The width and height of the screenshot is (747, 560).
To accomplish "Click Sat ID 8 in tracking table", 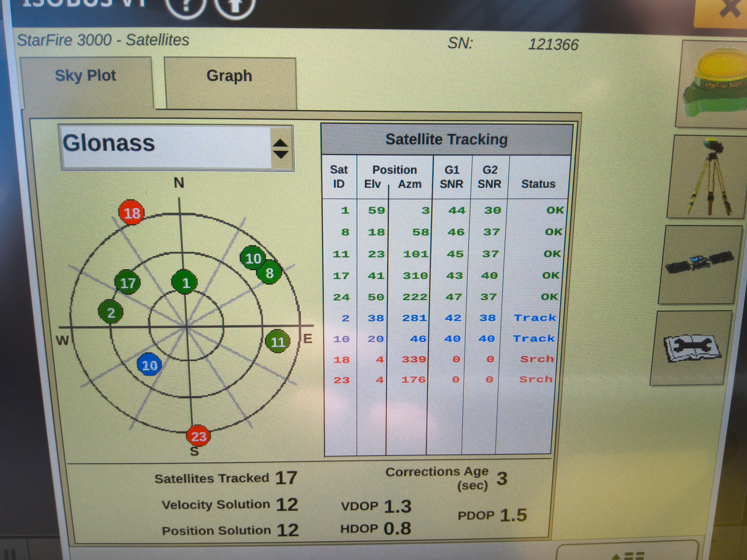I will 345,232.
